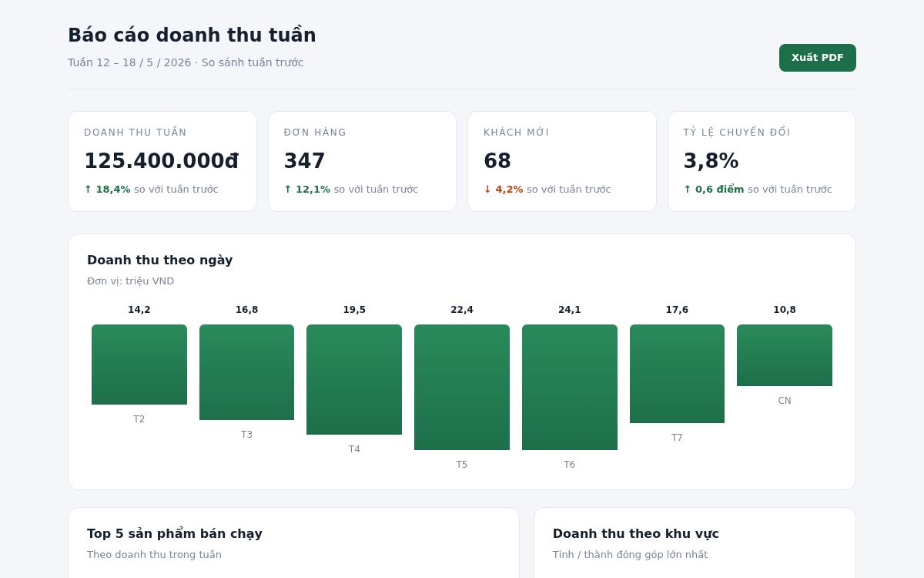This screenshot has width=924, height=578.
Task: Click the Theo doanh thu trong tuần subtitle
Action: point(154,555)
